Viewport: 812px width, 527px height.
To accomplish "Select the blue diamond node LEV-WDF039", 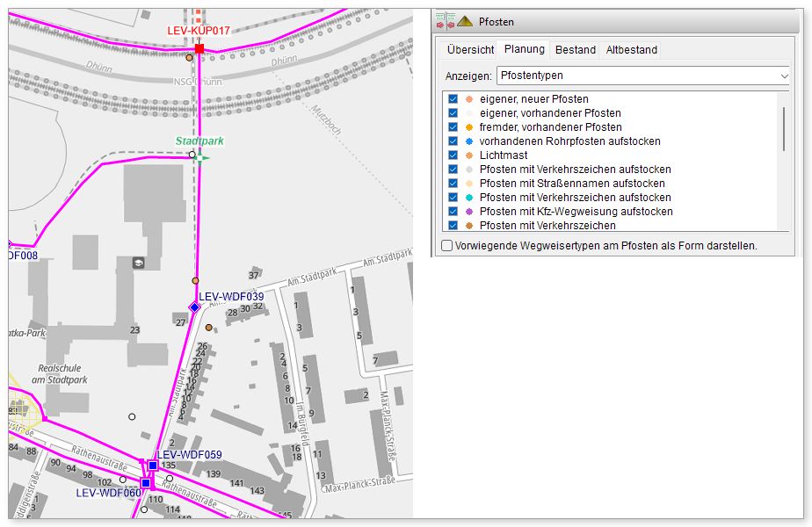I will (195, 307).
